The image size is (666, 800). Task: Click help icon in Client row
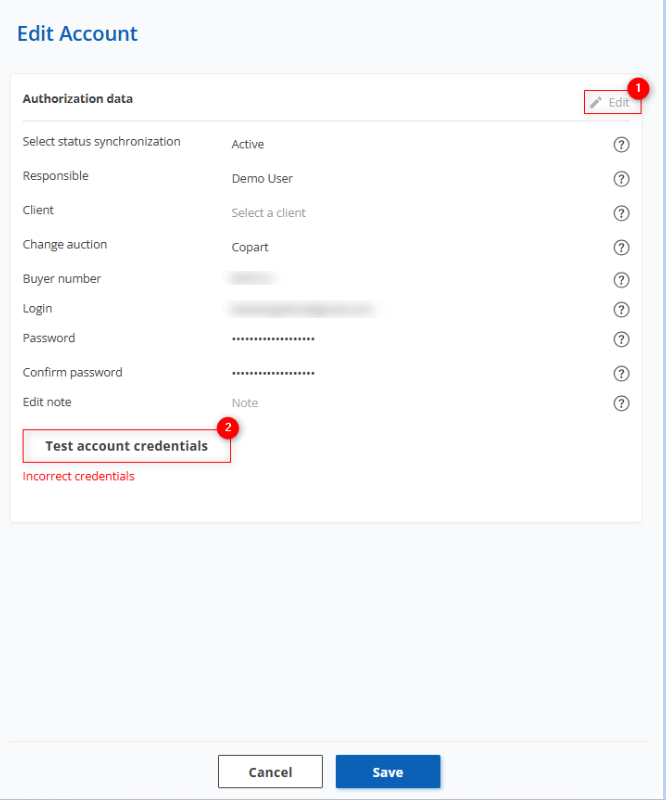[621, 213]
